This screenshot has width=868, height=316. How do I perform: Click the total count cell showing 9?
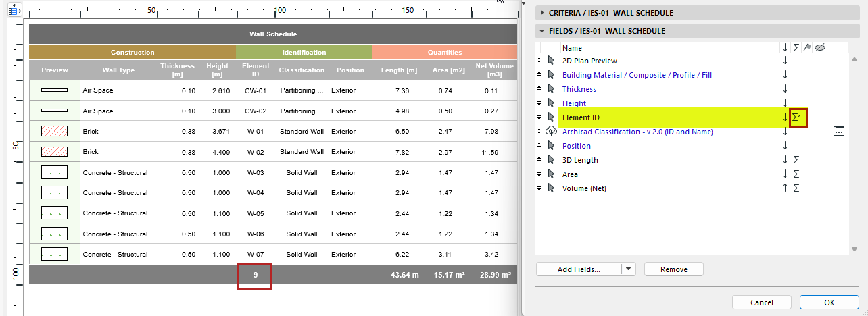tap(255, 275)
